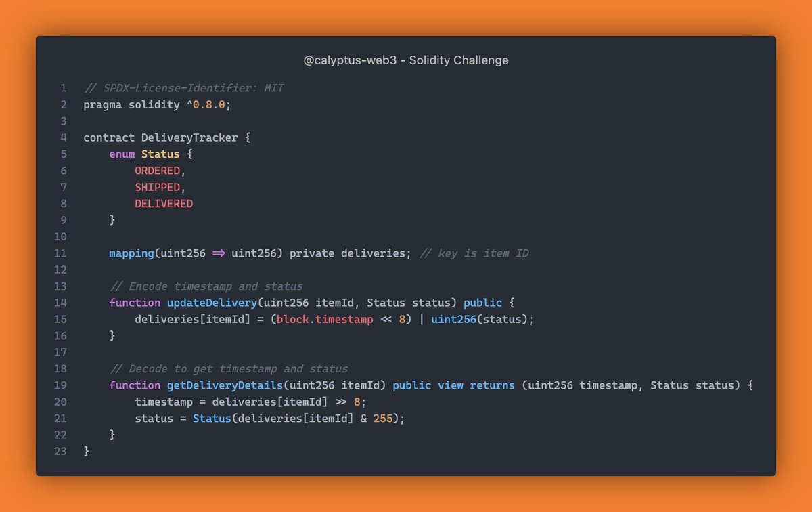
Task: Click "Status(deliveries[itemId] & 255);" expression
Action: coord(298,419)
